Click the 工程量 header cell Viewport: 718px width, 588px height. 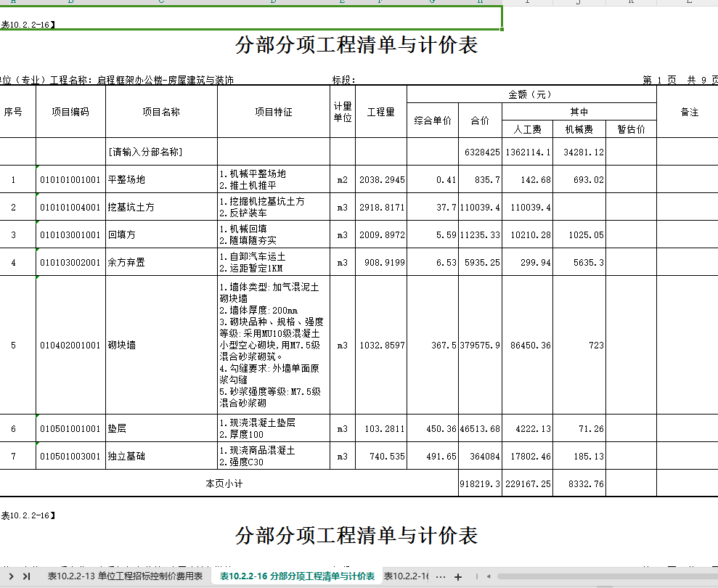[381, 112]
